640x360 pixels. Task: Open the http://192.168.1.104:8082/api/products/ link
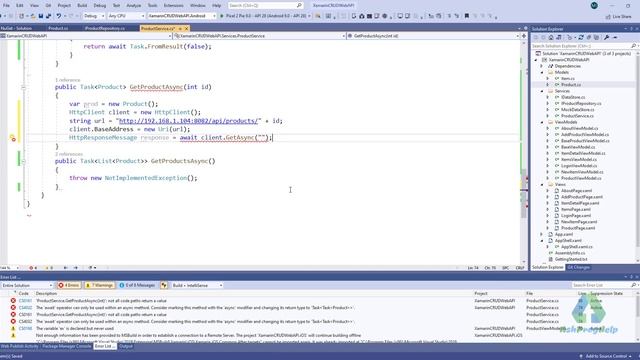tap(188, 121)
